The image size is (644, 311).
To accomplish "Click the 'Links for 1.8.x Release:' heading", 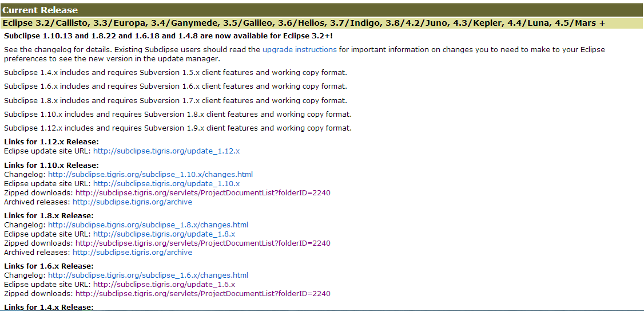I will click(49, 215).
